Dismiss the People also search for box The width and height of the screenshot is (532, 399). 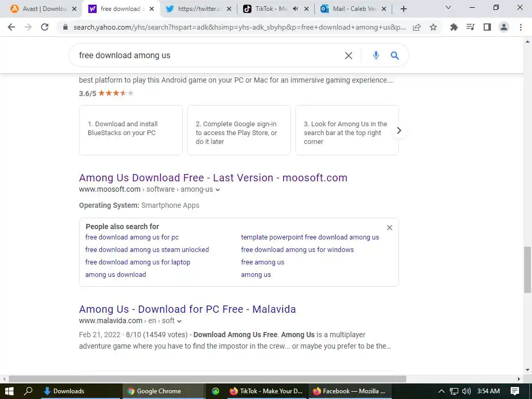click(390, 228)
